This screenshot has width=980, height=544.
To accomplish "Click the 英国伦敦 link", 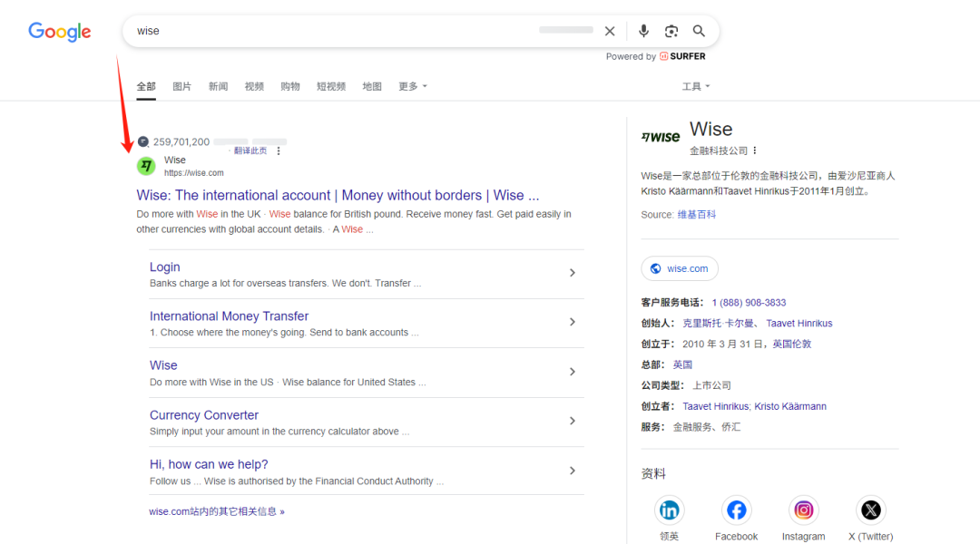I will (x=791, y=344).
